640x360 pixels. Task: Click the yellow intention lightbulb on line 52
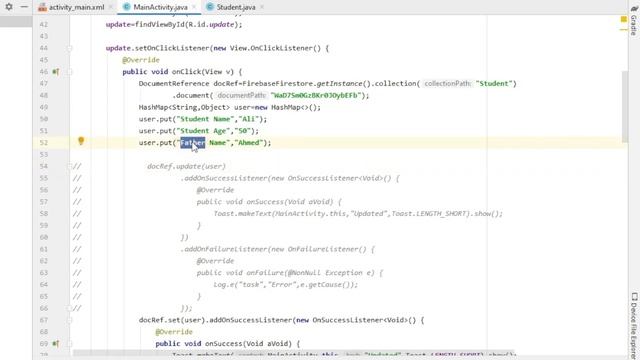click(x=81, y=141)
